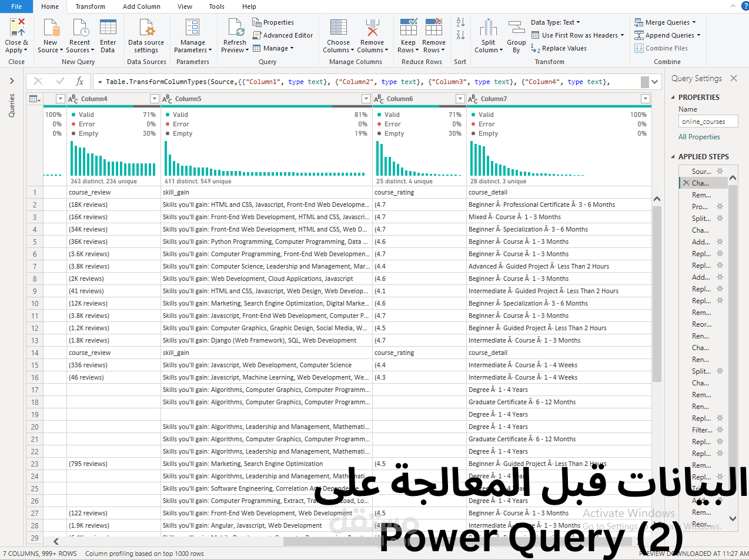This screenshot has width=749, height=560.
Task: Select the Filter... applied step
Action: click(702, 430)
